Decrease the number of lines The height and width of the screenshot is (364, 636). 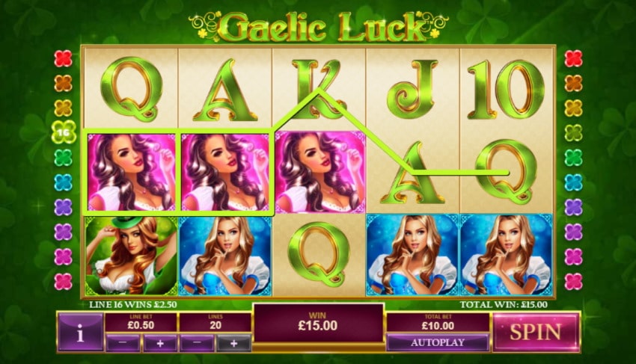pos(197,343)
